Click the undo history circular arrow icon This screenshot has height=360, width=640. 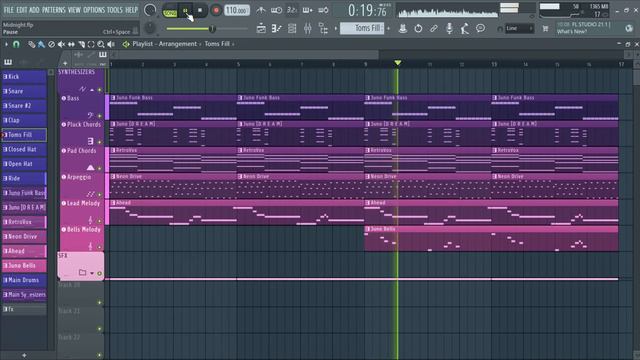click(x=418, y=29)
